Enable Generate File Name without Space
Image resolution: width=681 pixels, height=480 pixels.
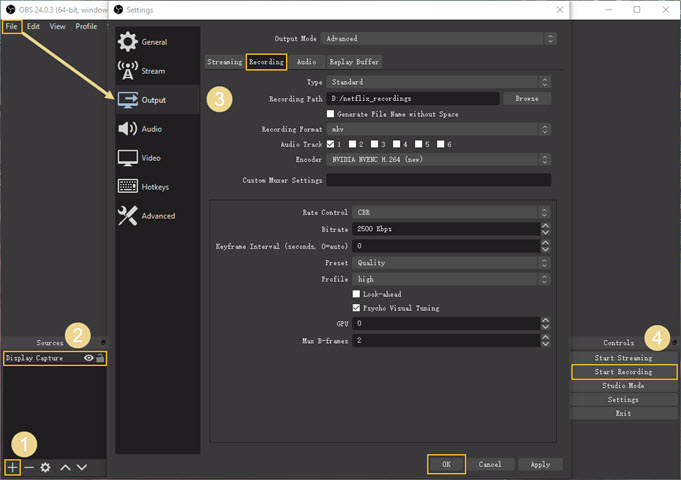(x=331, y=114)
